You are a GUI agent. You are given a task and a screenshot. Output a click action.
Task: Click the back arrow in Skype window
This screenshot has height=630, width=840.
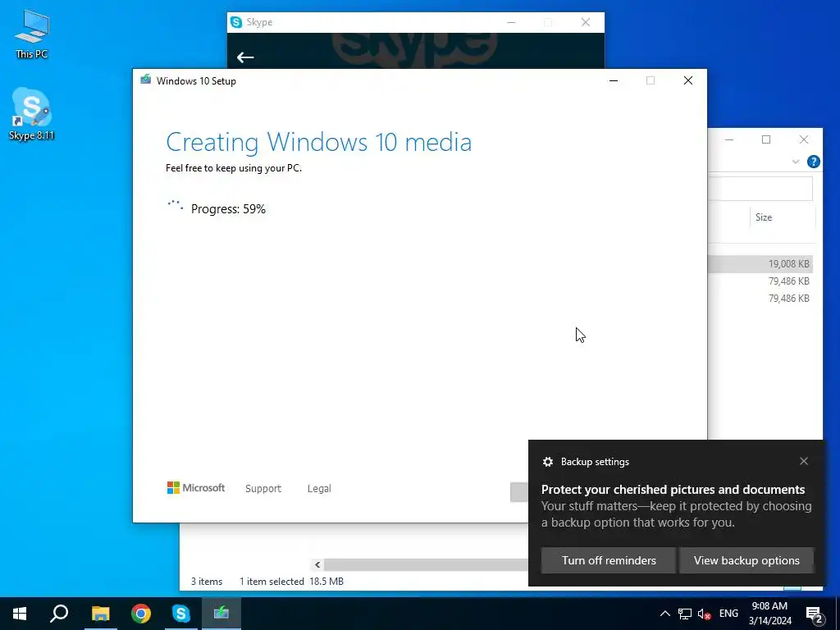click(245, 57)
